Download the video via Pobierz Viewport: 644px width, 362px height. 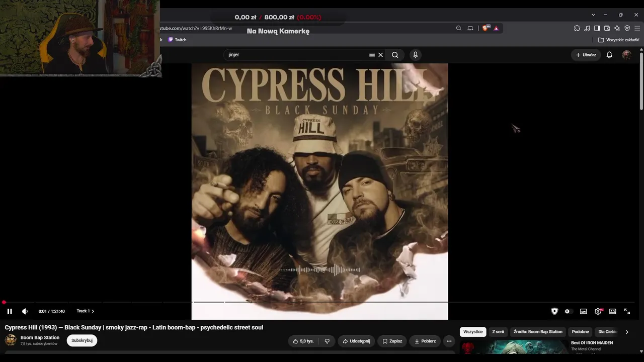pos(425,341)
